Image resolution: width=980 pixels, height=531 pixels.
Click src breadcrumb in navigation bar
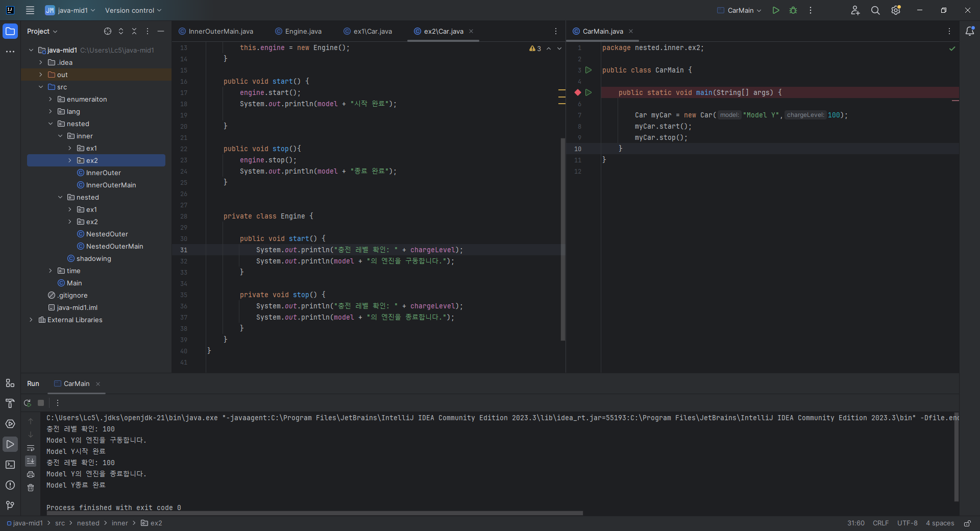[x=60, y=523]
